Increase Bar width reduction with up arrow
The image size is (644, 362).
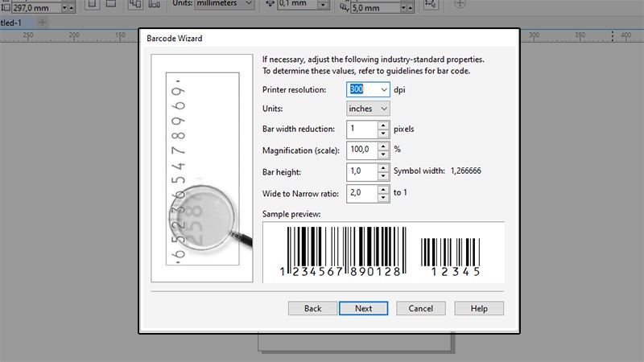383,125
